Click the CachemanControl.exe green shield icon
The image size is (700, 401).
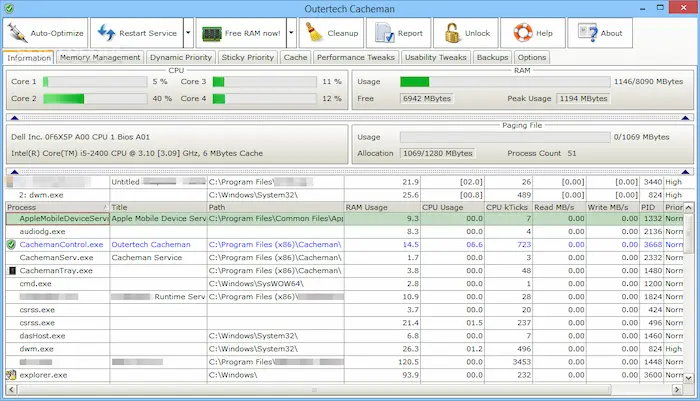tap(12, 244)
